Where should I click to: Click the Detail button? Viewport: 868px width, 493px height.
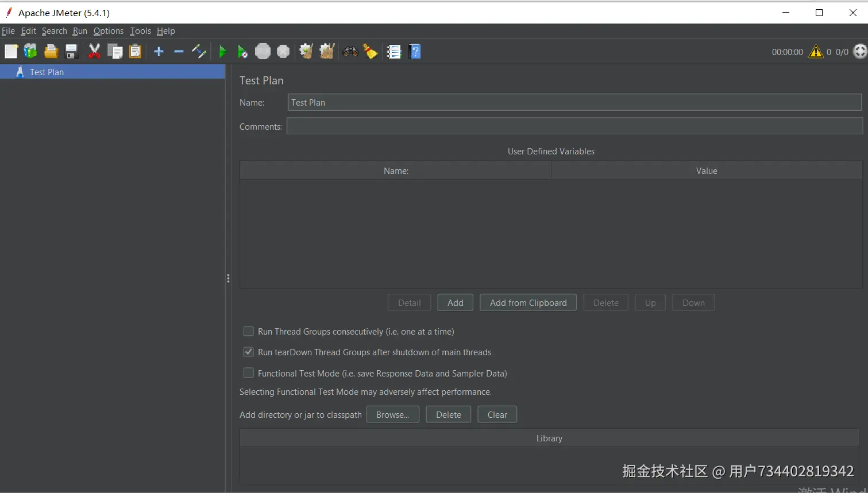pos(410,302)
